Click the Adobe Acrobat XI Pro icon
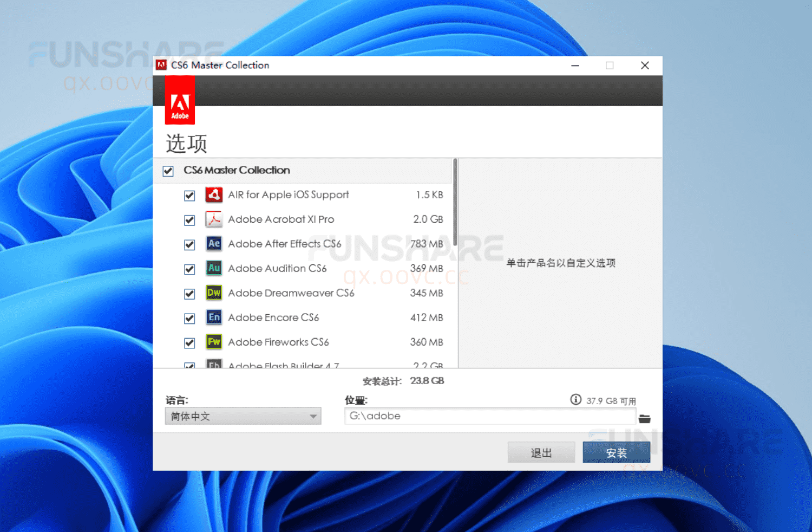The width and height of the screenshot is (812, 532). (x=214, y=219)
